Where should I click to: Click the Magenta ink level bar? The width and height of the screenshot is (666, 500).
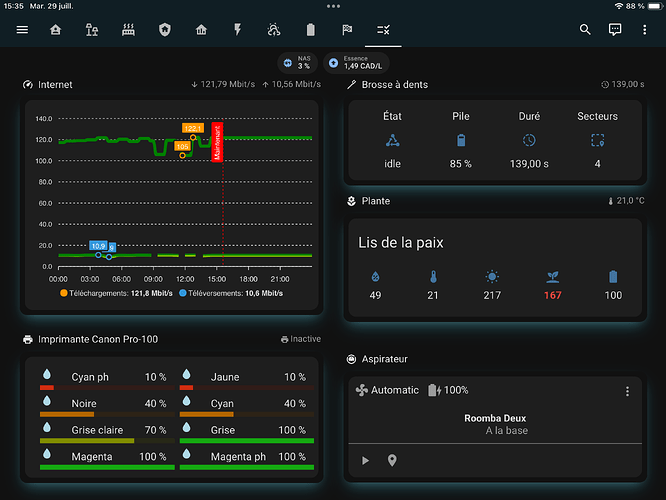[107, 467]
